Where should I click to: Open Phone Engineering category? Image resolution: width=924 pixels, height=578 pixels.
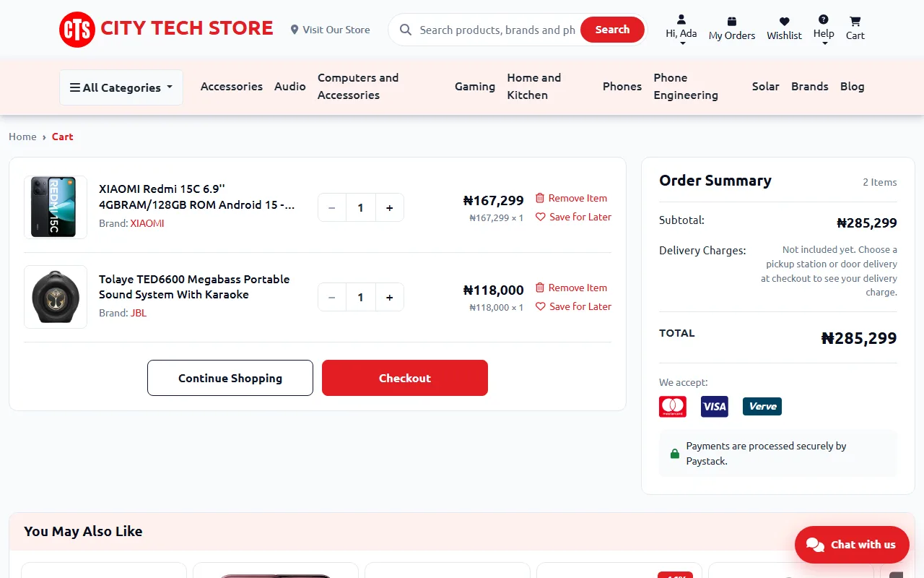[x=686, y=86]
